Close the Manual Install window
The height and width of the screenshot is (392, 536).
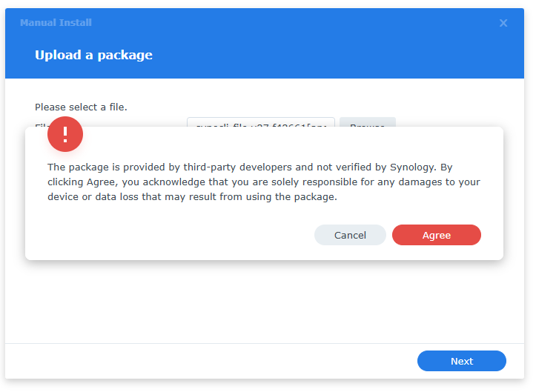503,23
